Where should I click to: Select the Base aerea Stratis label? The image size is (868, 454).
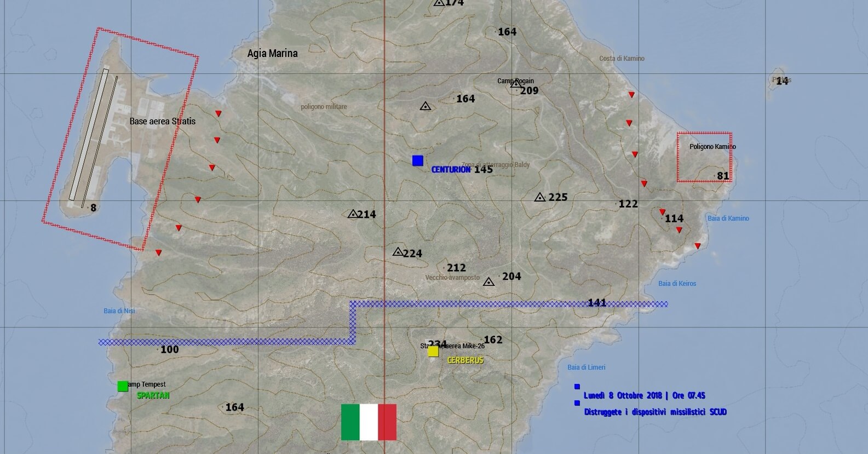(x=162, y=121)
